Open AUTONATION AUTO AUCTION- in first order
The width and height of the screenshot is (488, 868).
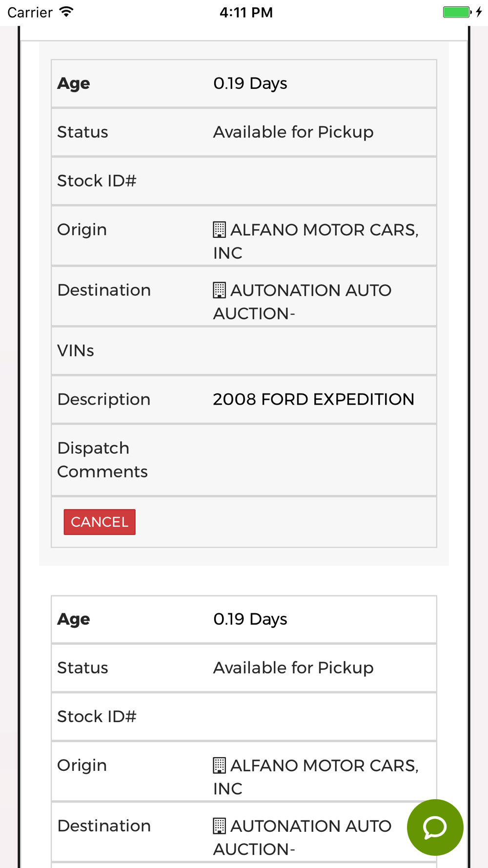(x=303, y=302)
